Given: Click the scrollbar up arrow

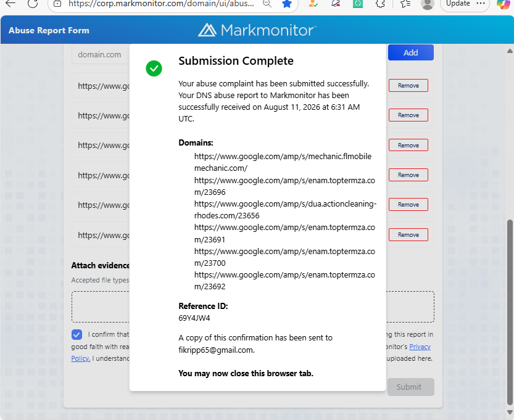Looking at the screenshot, I should 510,51.
